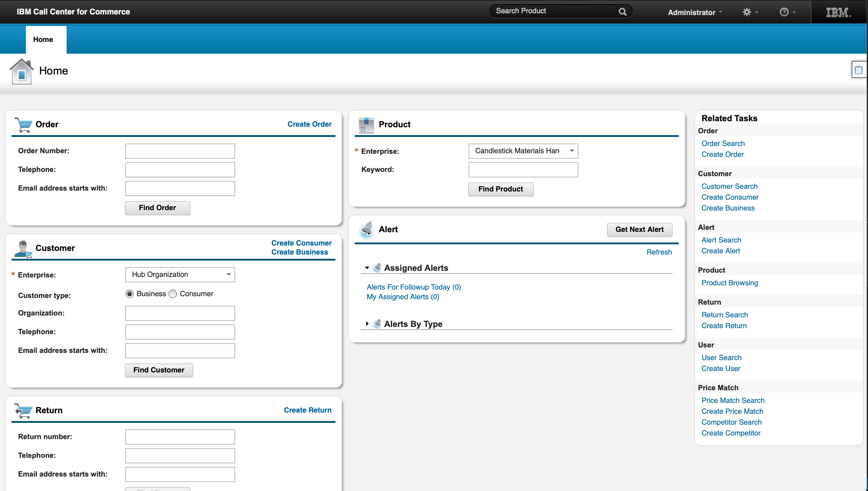Click the help question mark icon
Screen dimensions: 868x491
tap(784, 12)
